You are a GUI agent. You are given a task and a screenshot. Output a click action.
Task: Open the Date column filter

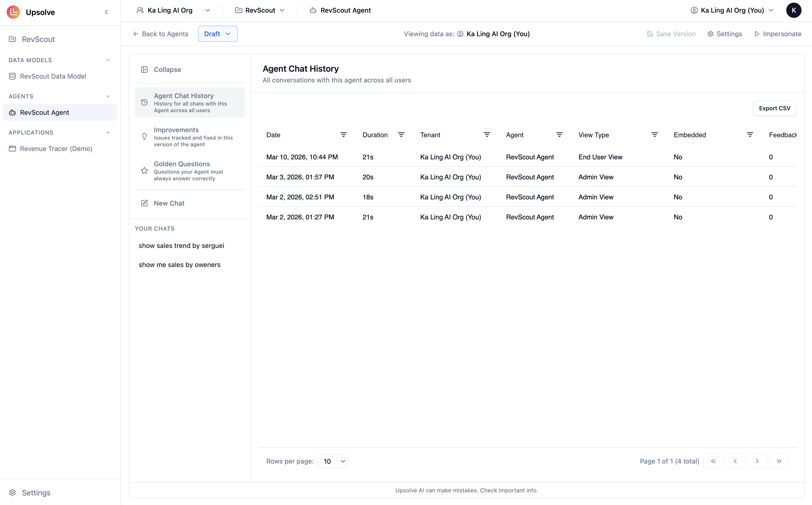coord(344,135)
